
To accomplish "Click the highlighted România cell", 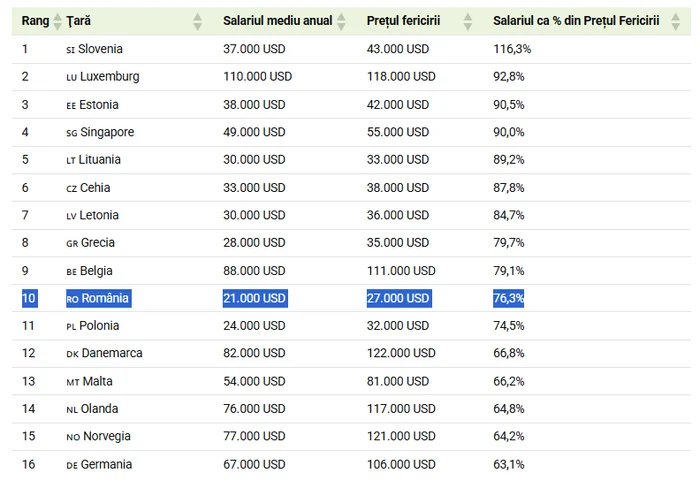I will point(99,298).
